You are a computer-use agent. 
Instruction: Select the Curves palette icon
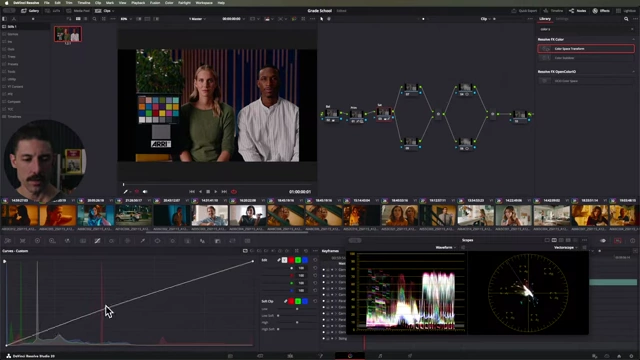pyautogui.click(x=98, y=241)
